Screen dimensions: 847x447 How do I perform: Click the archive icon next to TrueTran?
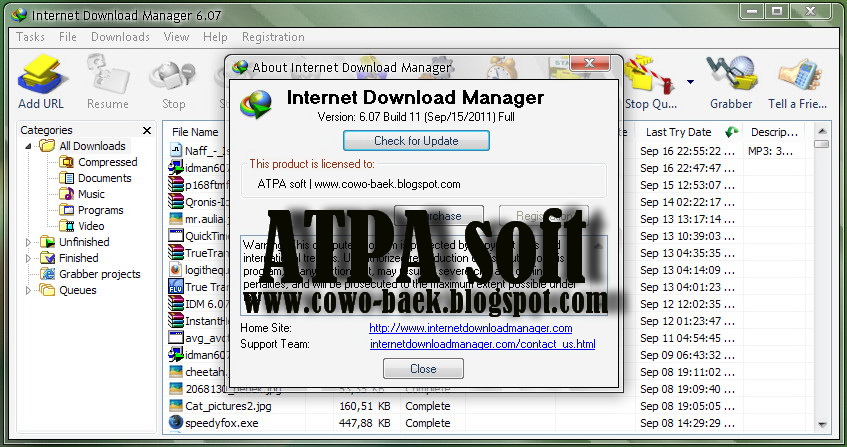click(176, 252)
